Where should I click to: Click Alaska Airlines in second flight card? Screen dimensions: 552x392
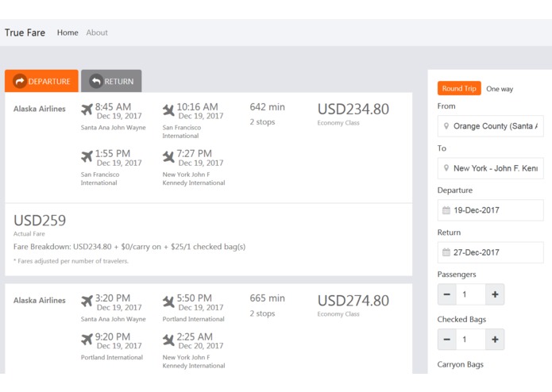click(x=40, y=301)
